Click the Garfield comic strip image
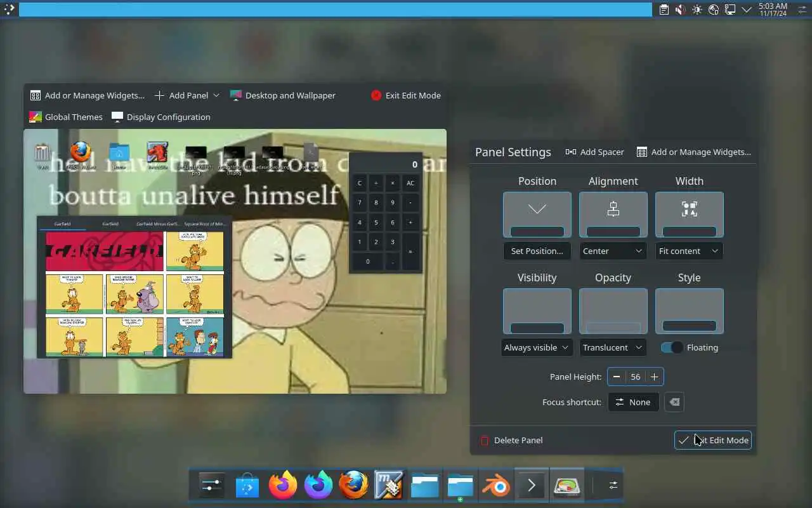Screen dimensions: 812x508 tap(134, 293)
